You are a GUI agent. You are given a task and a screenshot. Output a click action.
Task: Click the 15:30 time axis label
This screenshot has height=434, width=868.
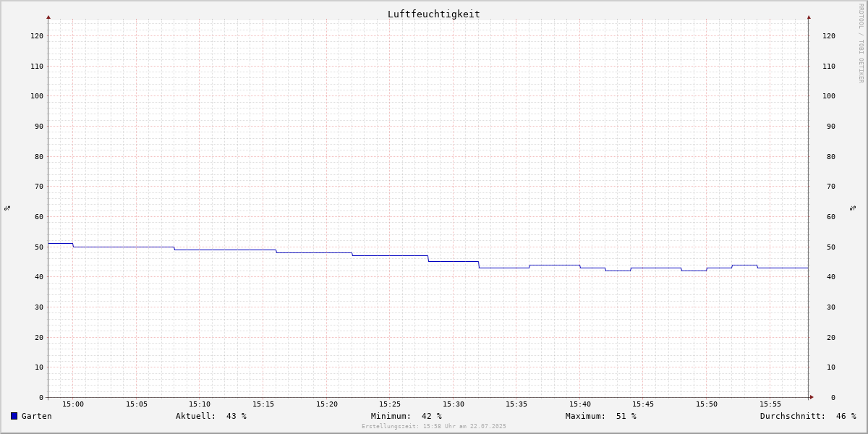click(454, 404)
